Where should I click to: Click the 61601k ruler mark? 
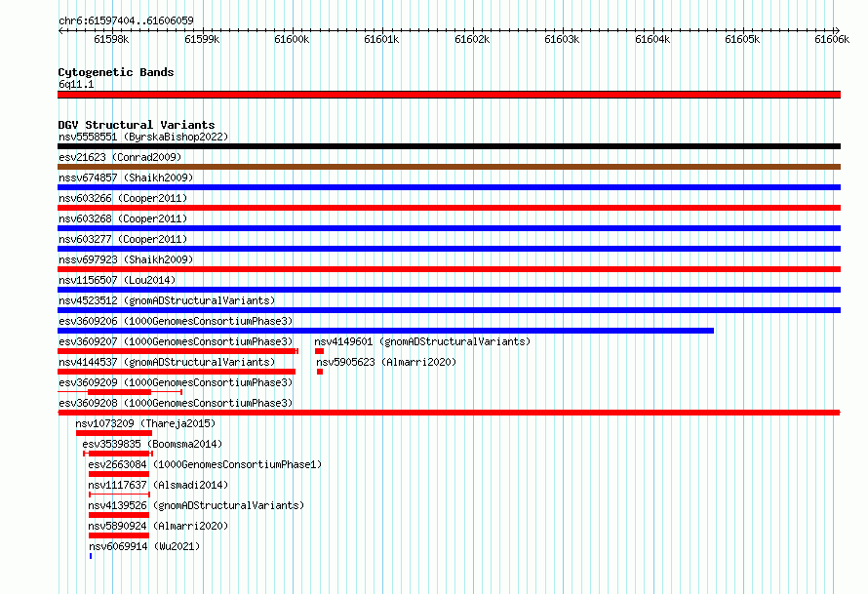click(x=381, y=39)
